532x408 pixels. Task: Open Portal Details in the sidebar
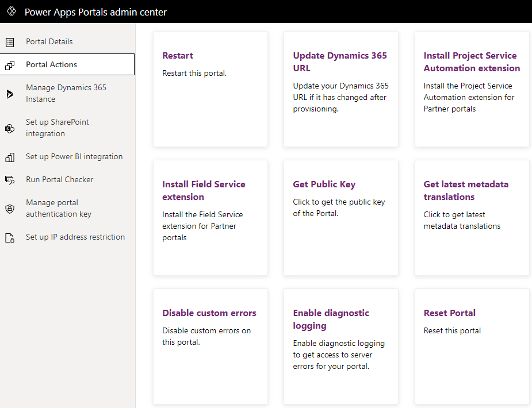67,42
